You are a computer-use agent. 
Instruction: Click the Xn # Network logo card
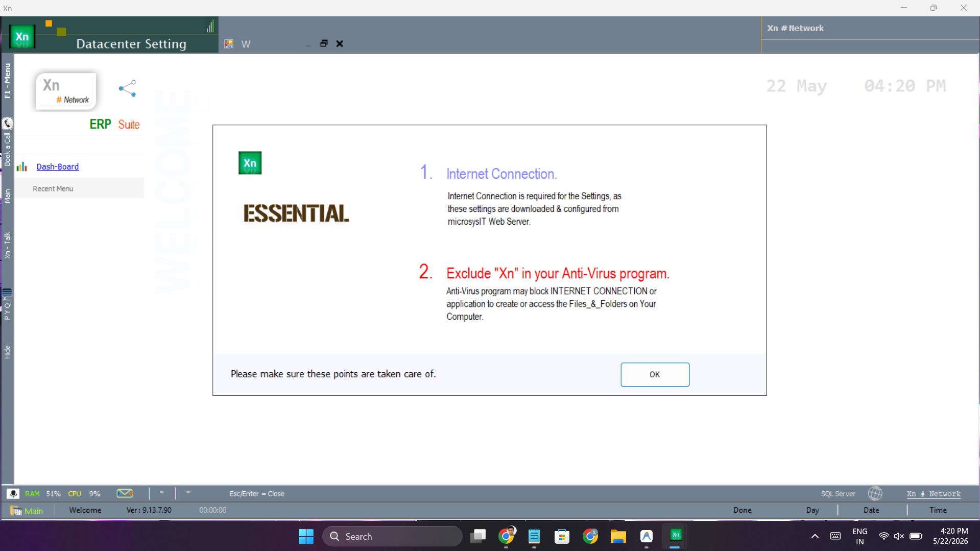click(x=66, y=91)
